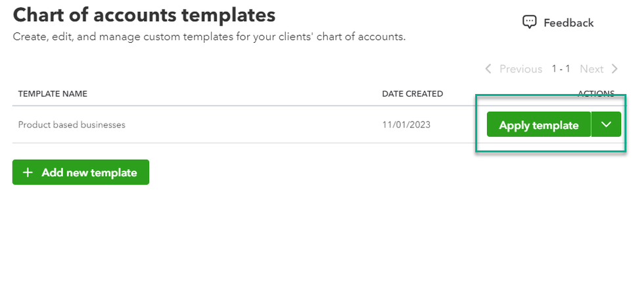Click the subtitle describing custom templates

click(209, 37)
